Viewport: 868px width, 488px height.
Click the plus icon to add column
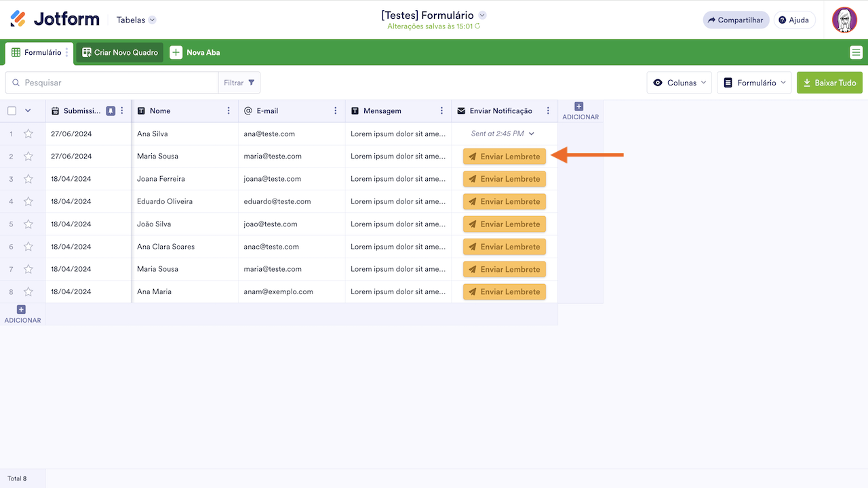[578, 106]
